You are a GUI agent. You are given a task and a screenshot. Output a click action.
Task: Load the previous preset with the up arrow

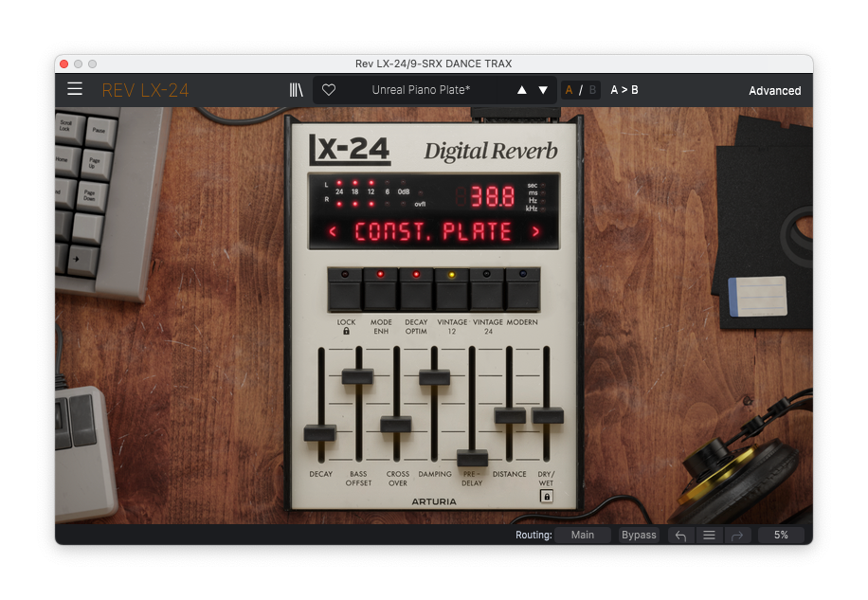[521, 90]
